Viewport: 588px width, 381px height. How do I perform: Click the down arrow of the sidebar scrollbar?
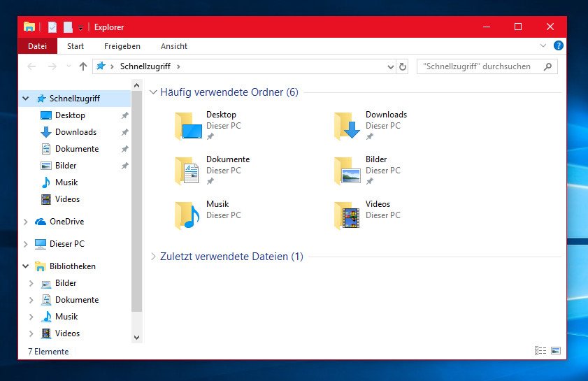136,337
